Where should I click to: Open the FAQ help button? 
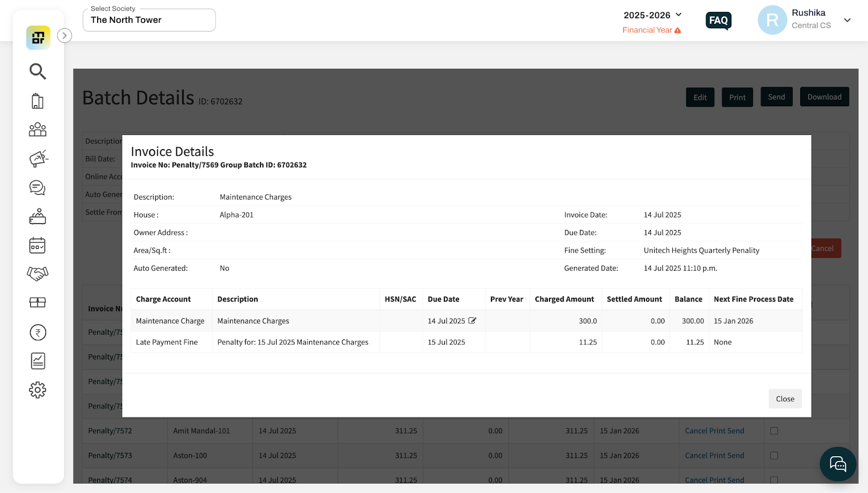click(718, 21)
